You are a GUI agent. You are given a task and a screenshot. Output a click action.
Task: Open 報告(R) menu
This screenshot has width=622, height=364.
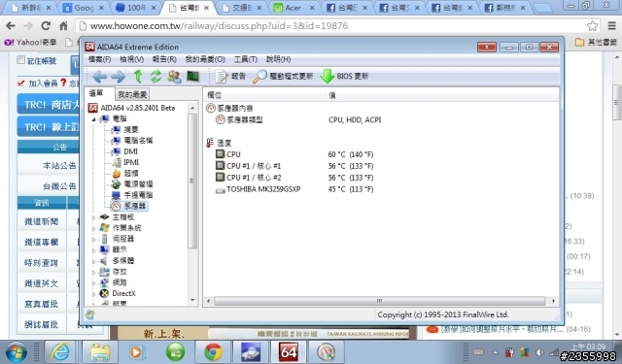pyautogui.click(x=164, y=59)
